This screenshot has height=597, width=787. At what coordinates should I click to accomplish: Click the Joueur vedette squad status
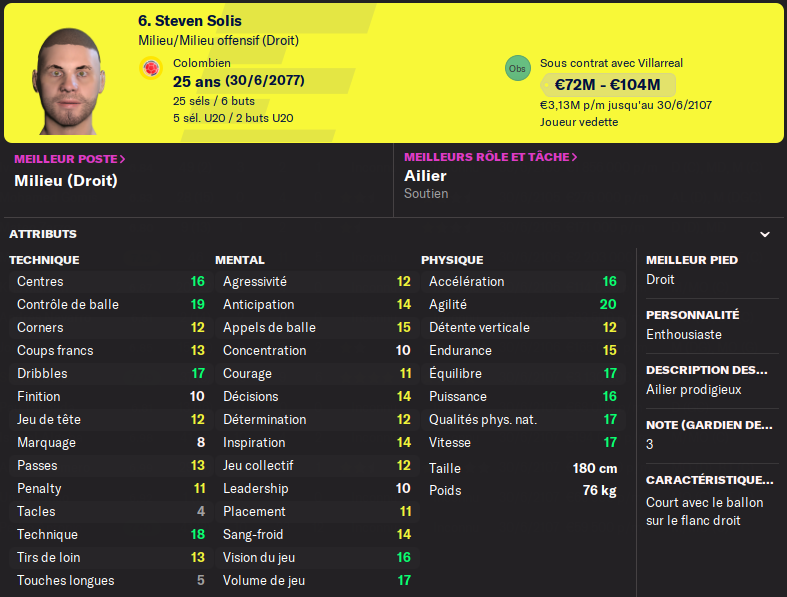tap(578, 122)
